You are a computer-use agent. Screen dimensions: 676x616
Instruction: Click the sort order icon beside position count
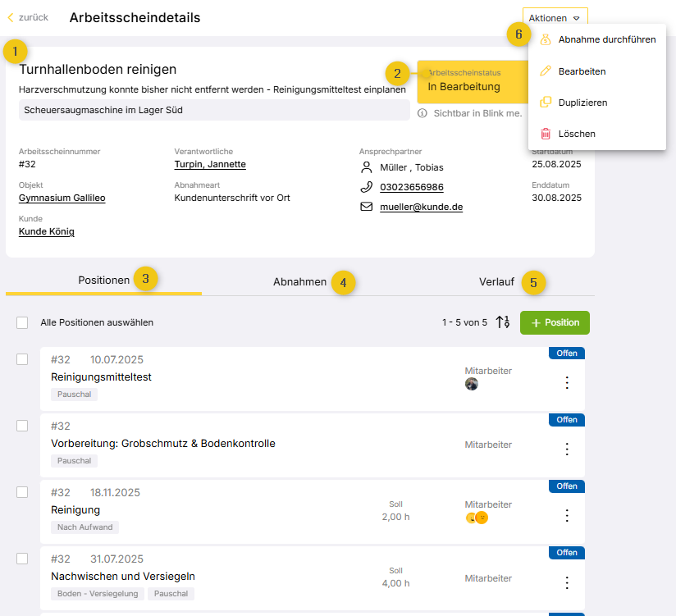pyautogui.click(x=503, y=322)
